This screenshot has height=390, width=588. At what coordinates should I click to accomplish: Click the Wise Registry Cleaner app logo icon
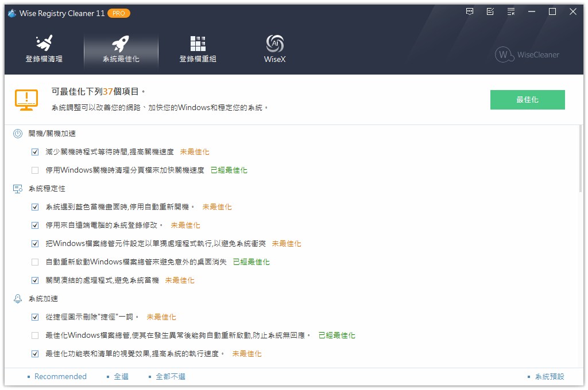click(12, 14)
